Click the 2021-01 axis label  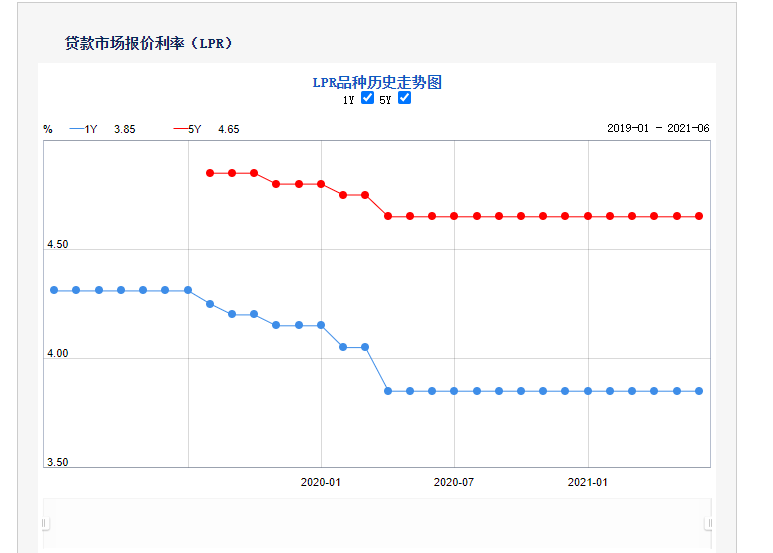click(588, 482)
